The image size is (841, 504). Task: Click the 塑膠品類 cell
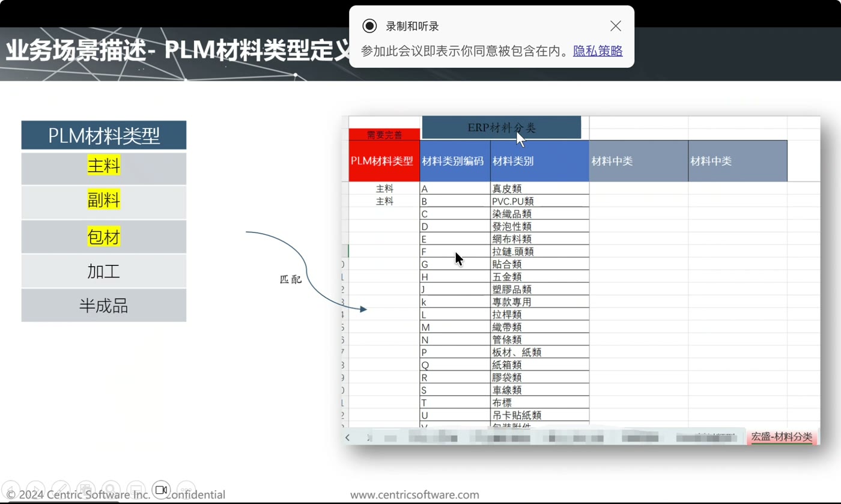click(540, 290)
